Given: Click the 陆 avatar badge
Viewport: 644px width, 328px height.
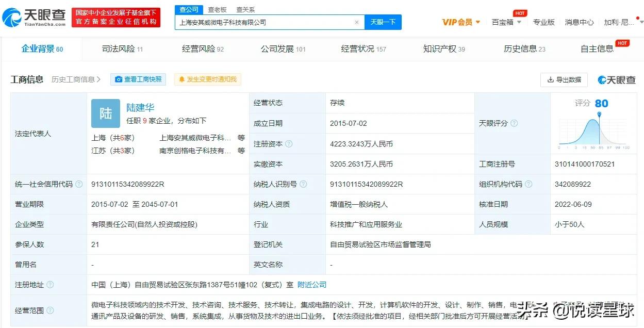Looking at the screenshot, I should (x=105, y=113).
